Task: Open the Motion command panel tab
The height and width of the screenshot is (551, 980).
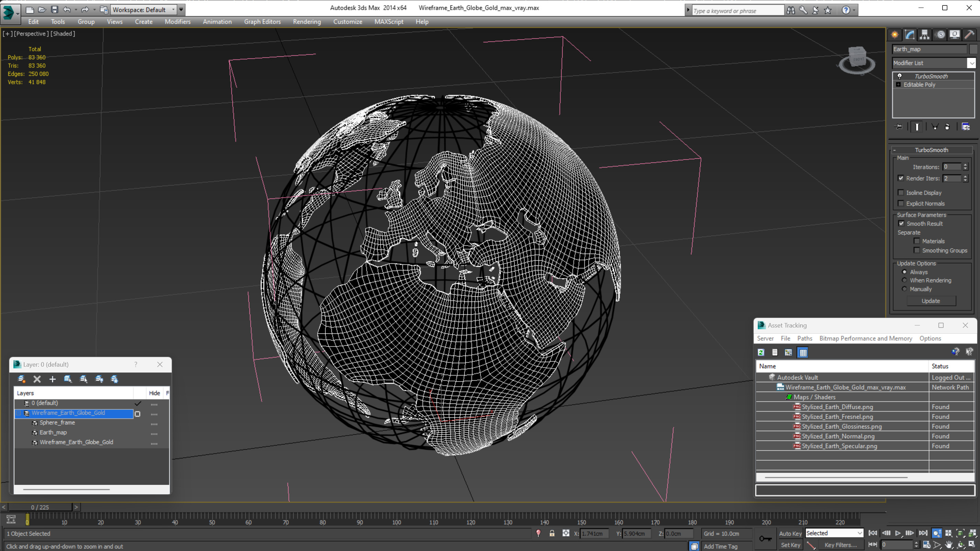Action: click(x=940, y=35)
